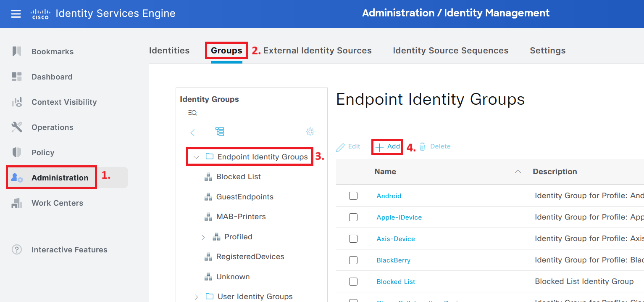Click the pencil icon next to Edit

tap(342, 146)
